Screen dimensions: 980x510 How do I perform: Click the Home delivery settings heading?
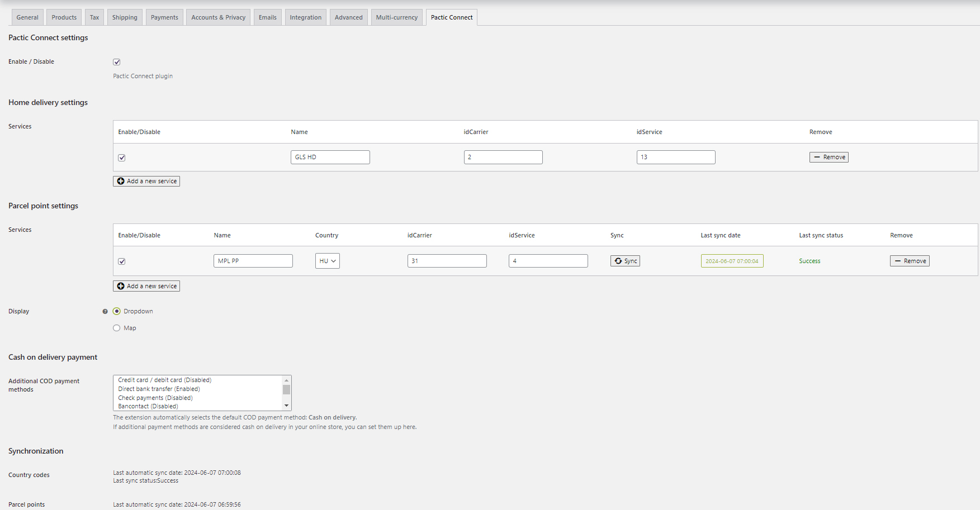click(x=48, y=102)
